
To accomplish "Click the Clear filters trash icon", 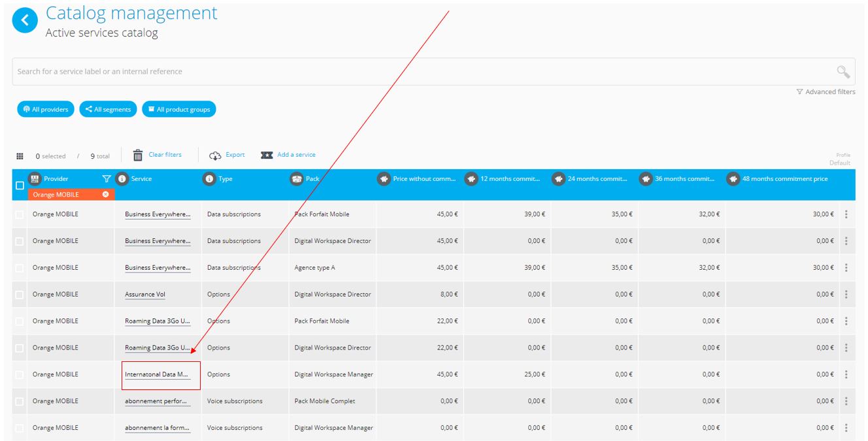I will 138,155.
